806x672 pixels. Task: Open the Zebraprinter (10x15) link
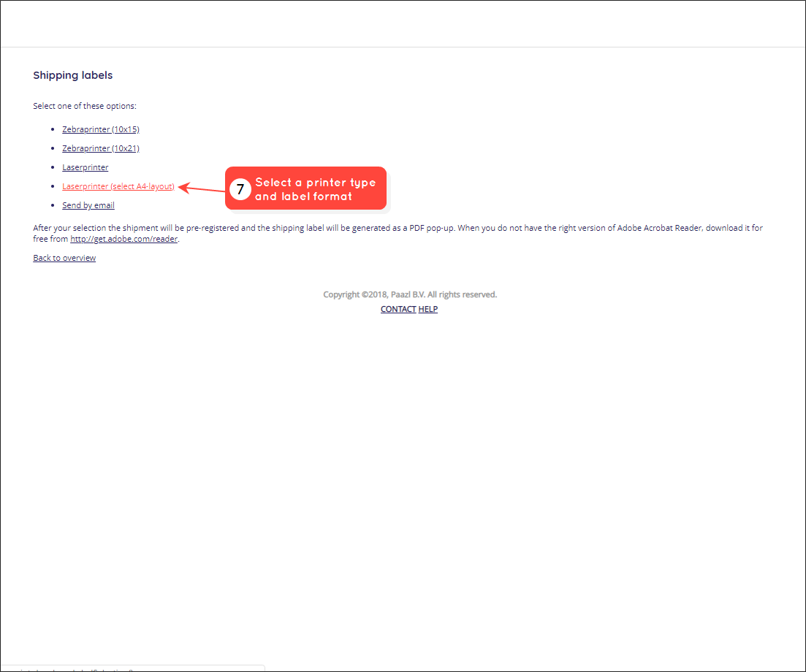[101, 129]
